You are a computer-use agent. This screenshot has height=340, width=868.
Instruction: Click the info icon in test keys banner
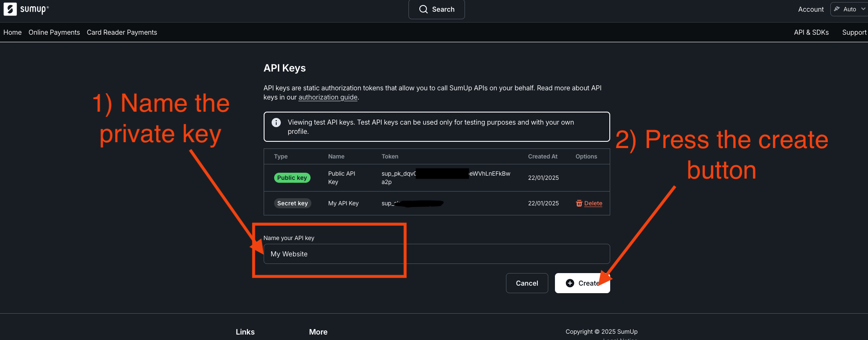(x=276, y=123)
